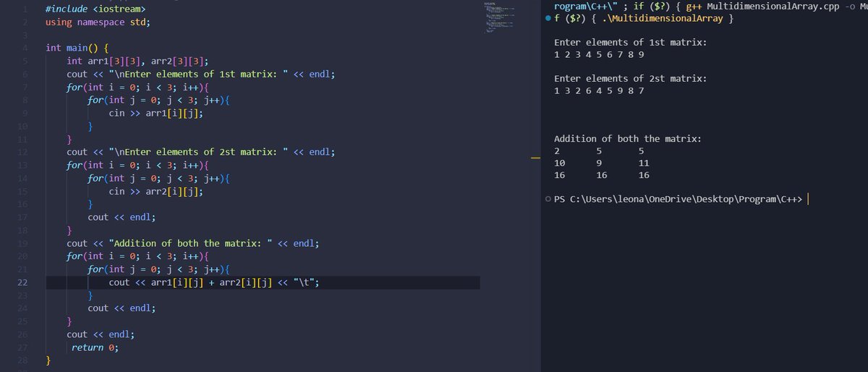
Task: Click outer for loop on line 7
Action: 137,87
